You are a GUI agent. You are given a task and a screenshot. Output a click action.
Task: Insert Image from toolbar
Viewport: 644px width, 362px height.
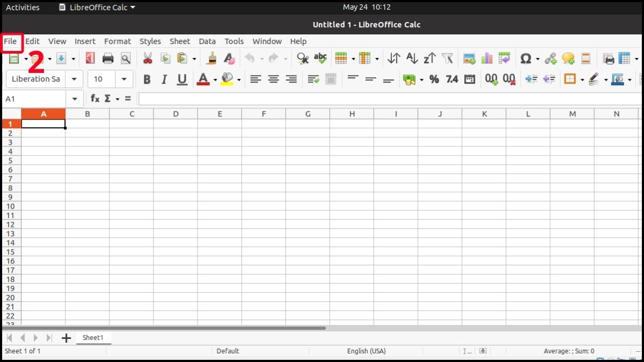(x=470, y=58)
